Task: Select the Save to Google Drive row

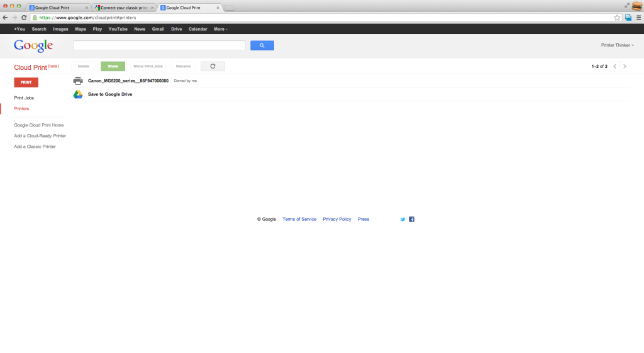Action: pos(350,94)
